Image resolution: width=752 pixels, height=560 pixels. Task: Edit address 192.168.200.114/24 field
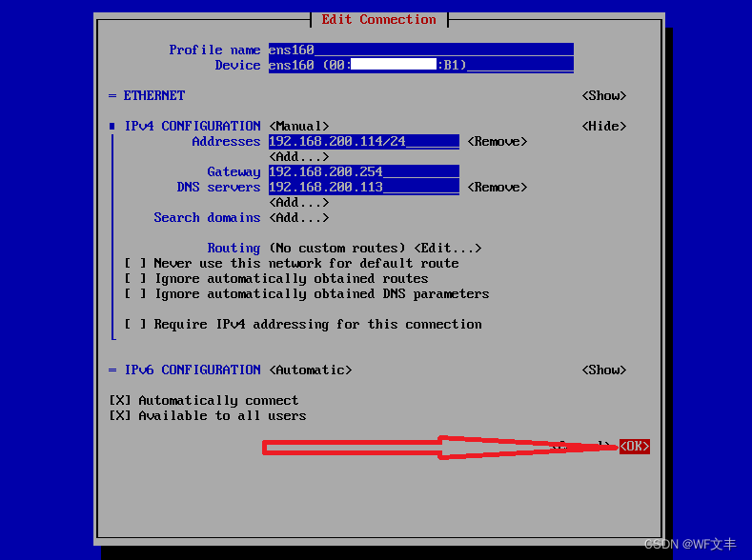point(363,141)
